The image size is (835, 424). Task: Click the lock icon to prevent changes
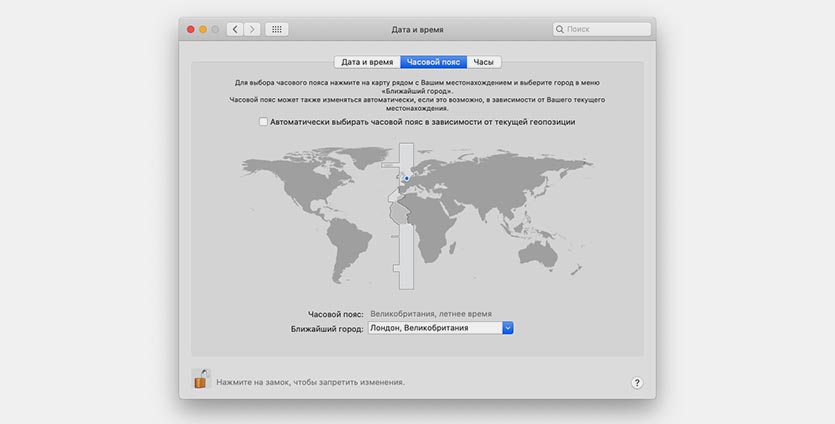pos(201,379)
